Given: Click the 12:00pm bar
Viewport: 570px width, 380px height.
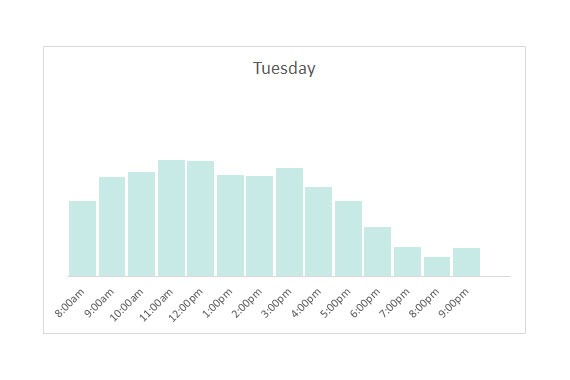Looking at the screenshot, I should (x=201, y=219).
